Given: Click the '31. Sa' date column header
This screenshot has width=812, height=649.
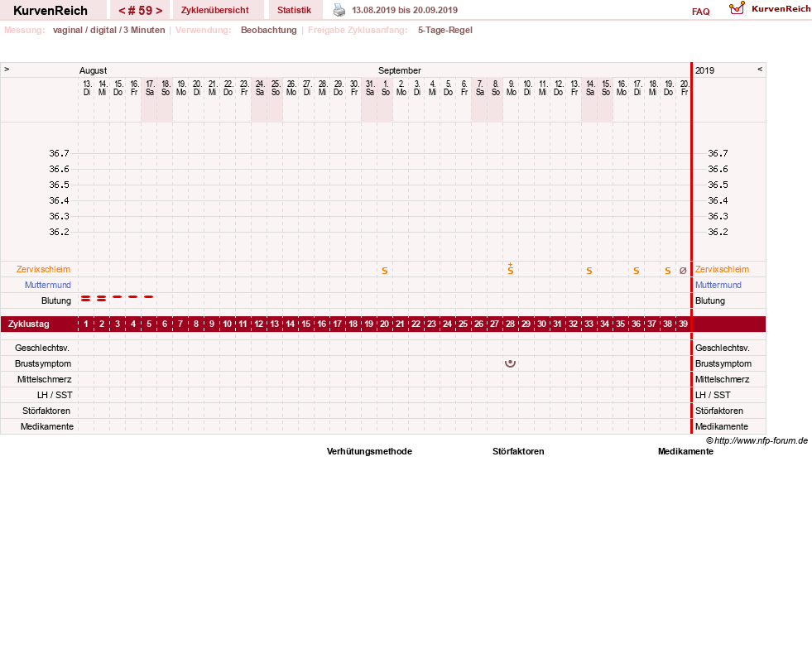Looking at the screenshot, I should point(370,88).
